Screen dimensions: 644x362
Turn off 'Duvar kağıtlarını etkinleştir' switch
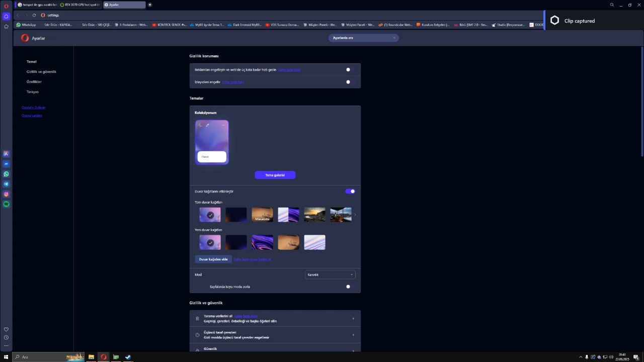coord(350,191)
